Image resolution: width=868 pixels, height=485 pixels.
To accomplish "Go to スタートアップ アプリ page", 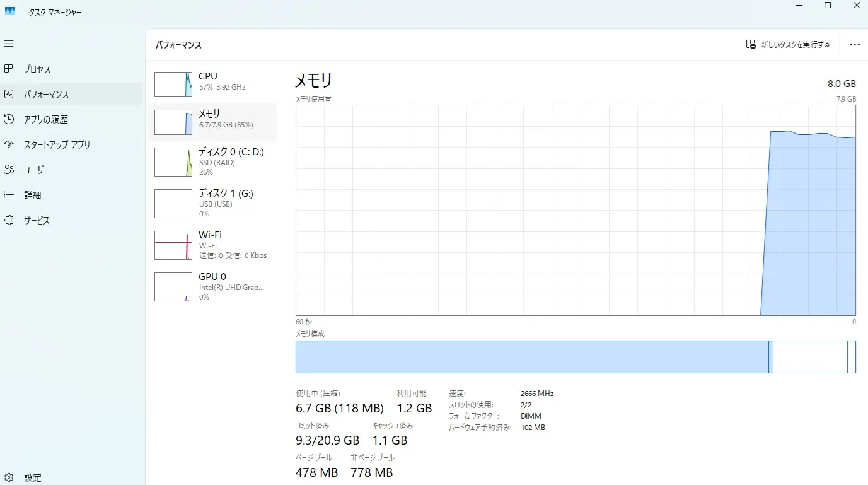I will [x=57, y=145].
